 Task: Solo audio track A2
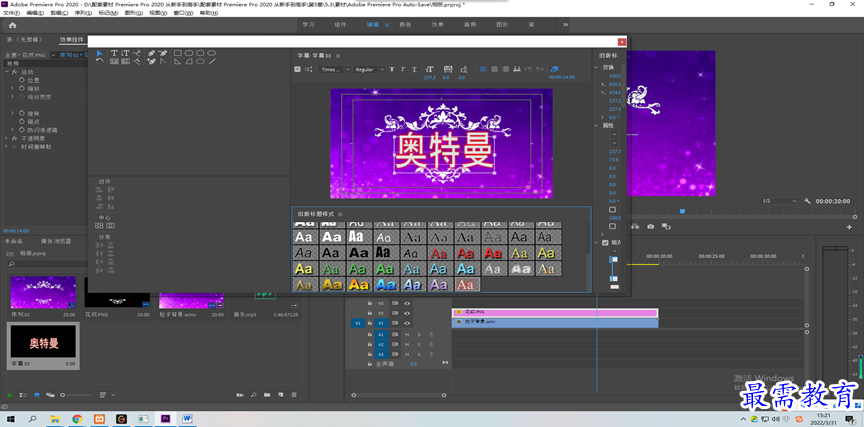click(x=419, y=344)
